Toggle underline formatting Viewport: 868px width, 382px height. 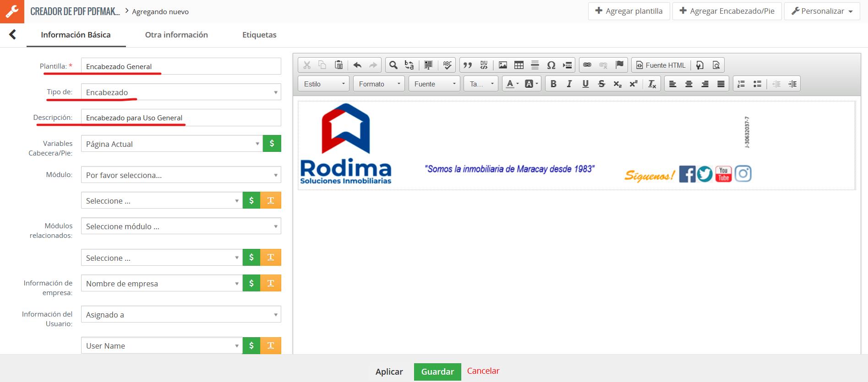click(x=585, y=84)
